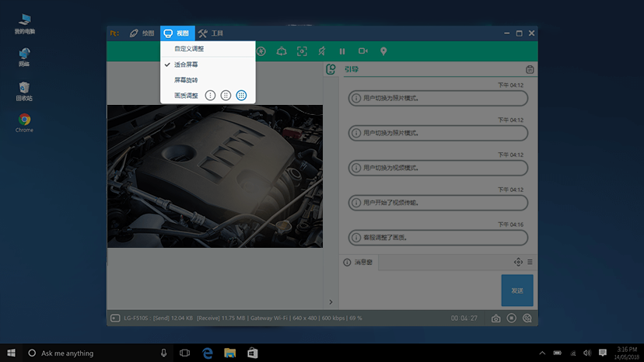This screenshot has width=644, height=362.
Task: Click the 00:04:27 session timer
Action: [464, 318]
